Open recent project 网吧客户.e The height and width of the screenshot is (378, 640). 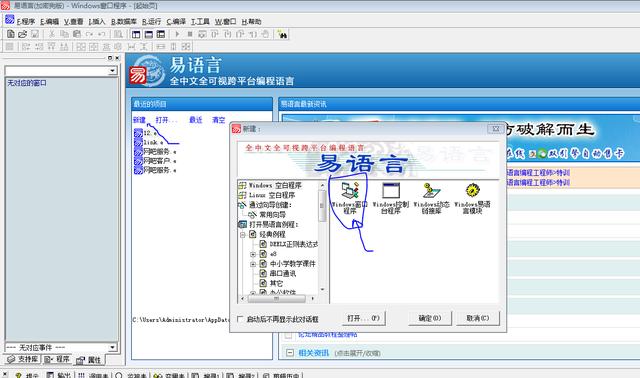[155, 161]
